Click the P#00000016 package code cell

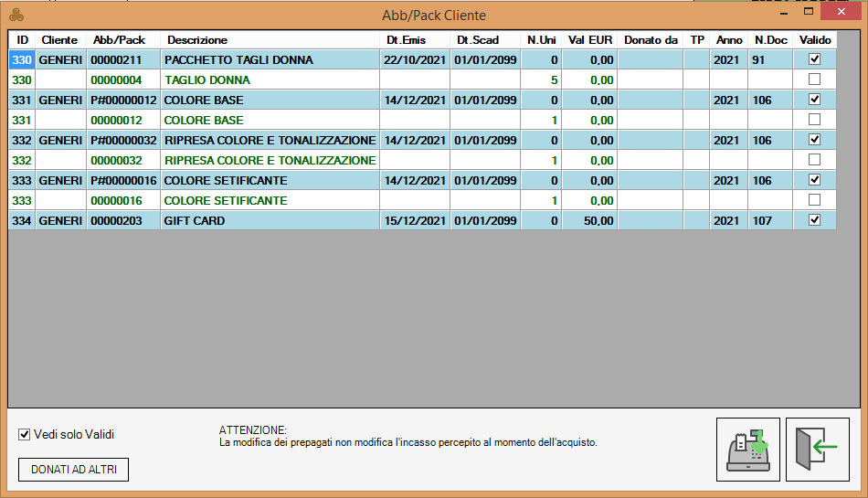122,181
